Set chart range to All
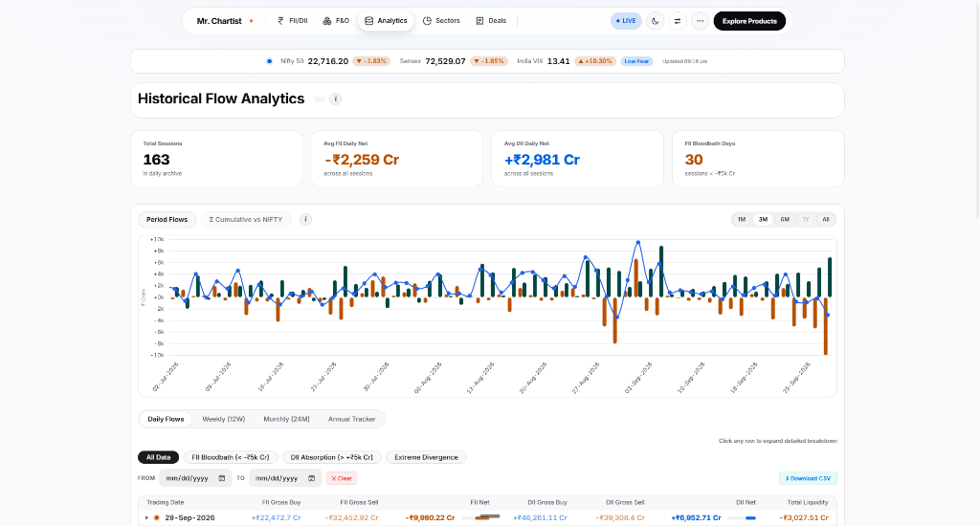 [x=826, y=219]
